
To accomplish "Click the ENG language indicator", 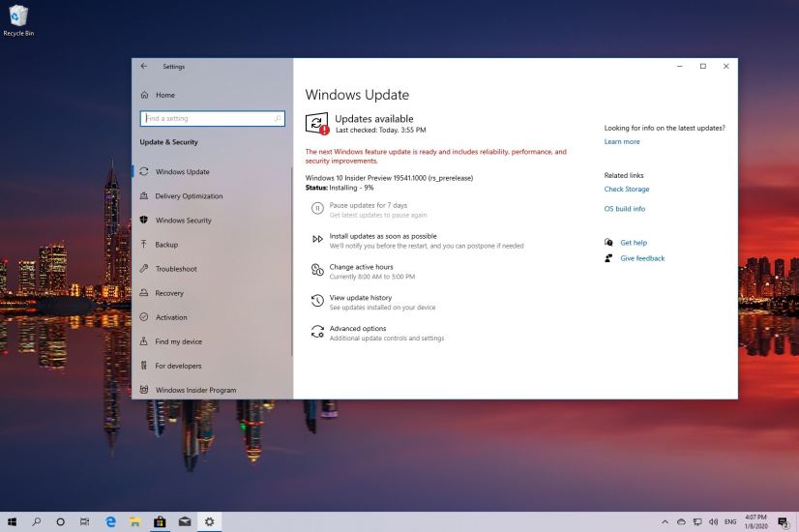I will (x=730, y=521).
